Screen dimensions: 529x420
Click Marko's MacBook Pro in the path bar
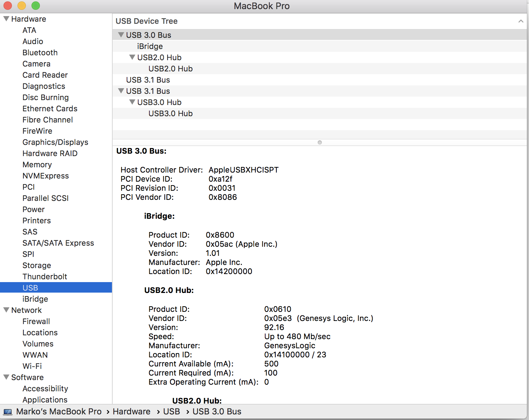tap(59, 412)
